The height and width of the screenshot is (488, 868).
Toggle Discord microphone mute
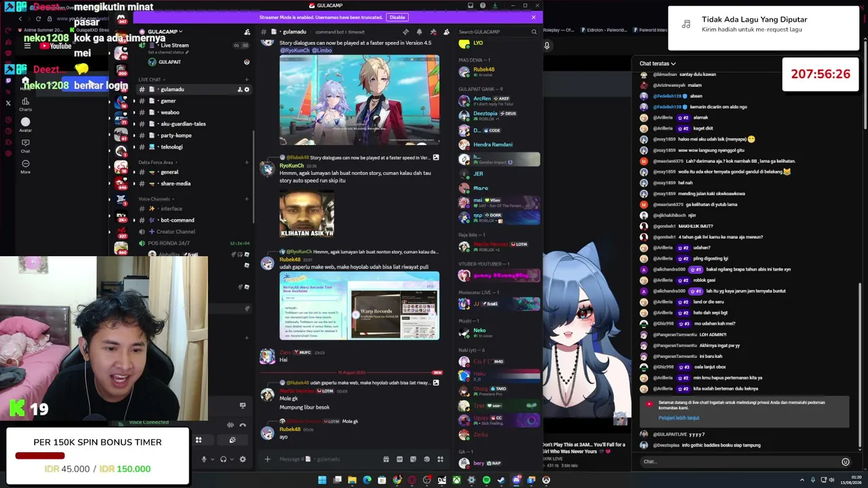point(203,460)
